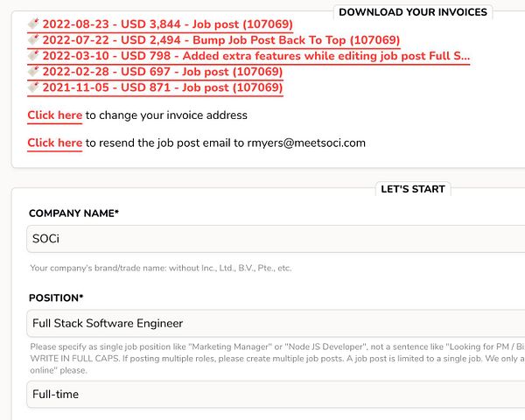Click the Download Your Invoices heading
This screenshot has height=420, width=525.
pyautogui.click(x=413, y=12)
